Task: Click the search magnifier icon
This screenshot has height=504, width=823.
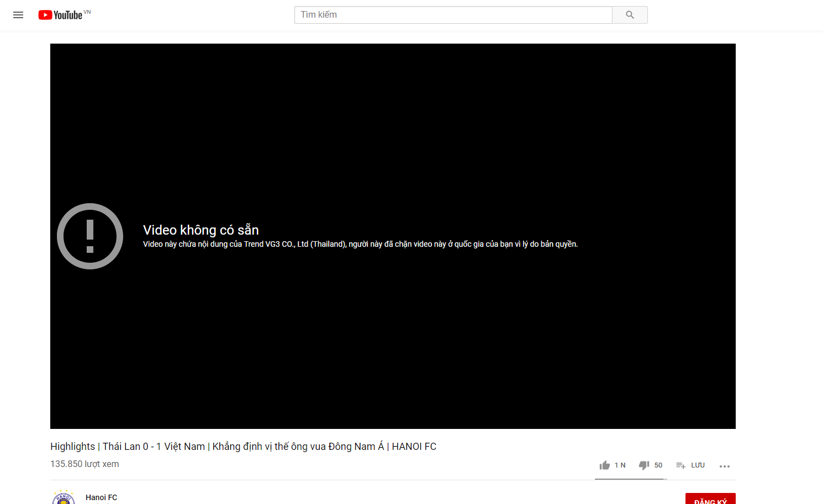Action: coord(630,15)
